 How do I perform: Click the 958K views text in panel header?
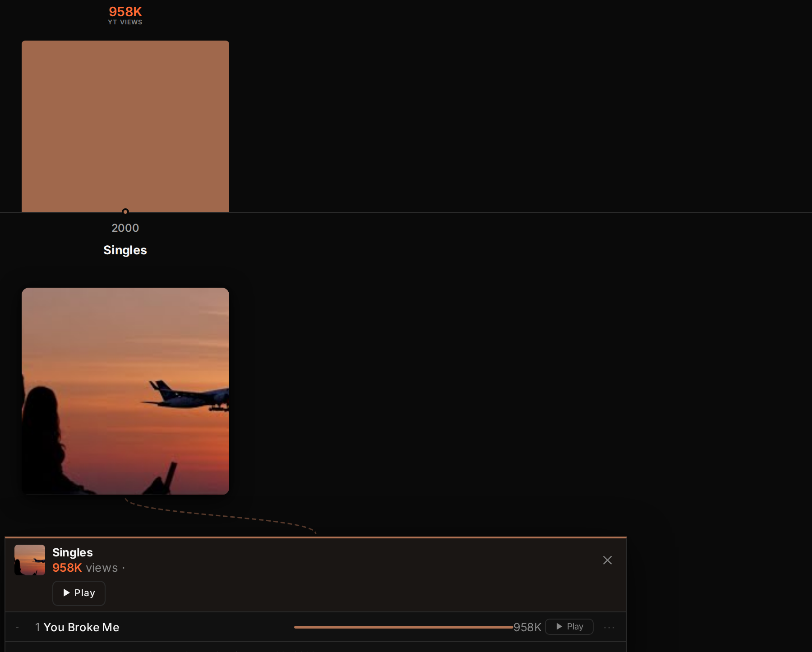point(85,568)
